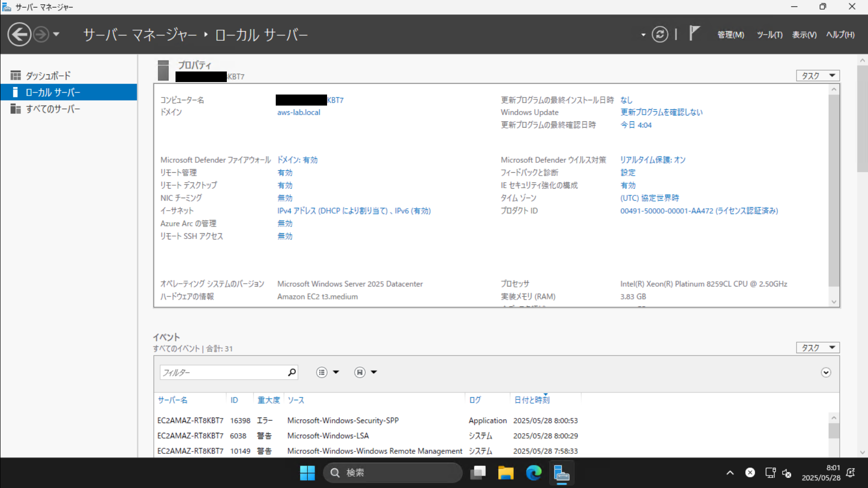
Task: Sort events by ソース column
Action: click(296, 400)
